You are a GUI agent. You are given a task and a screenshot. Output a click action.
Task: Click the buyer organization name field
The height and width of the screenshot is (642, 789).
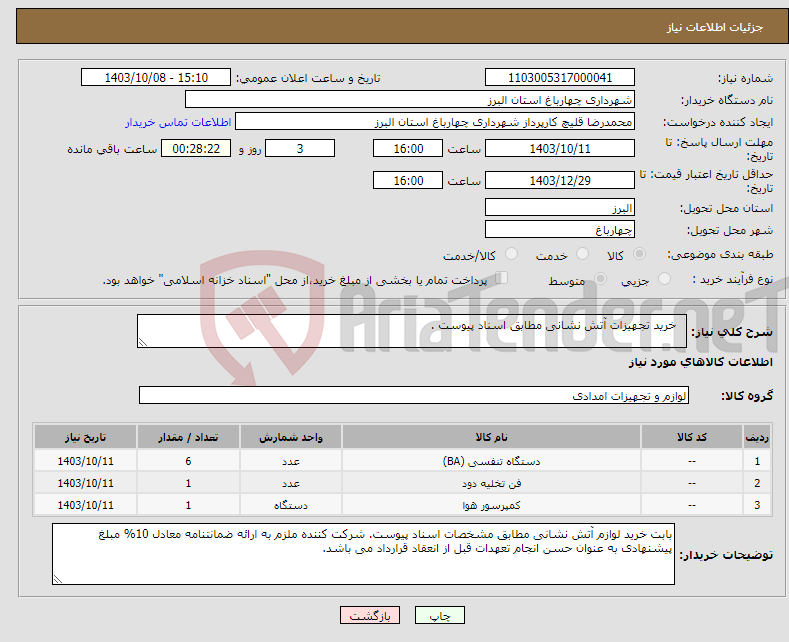point(410,100)
